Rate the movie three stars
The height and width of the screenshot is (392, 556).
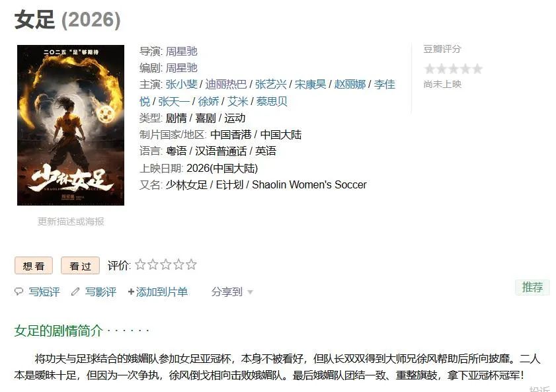tap(165, 264)
